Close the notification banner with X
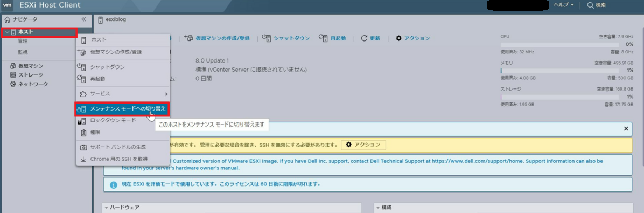Screen dimensions: 644x213 [626, 129]
